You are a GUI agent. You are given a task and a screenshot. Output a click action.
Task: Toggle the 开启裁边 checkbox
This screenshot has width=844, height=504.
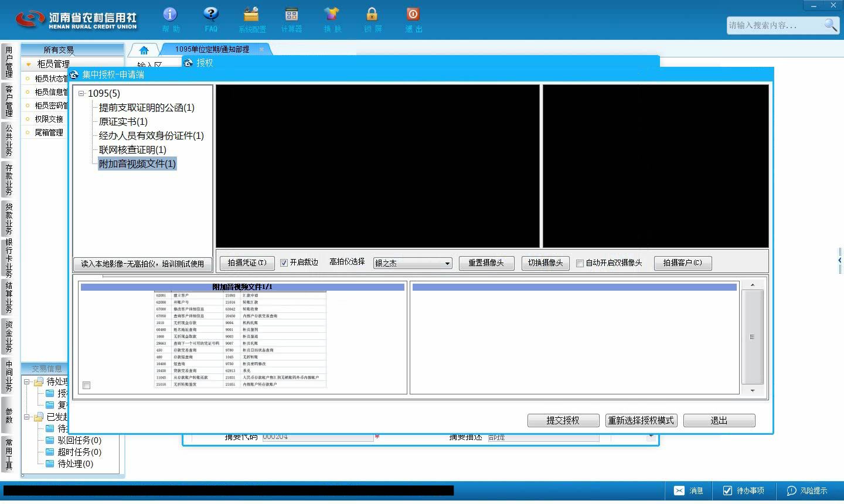tap(284, 263)
